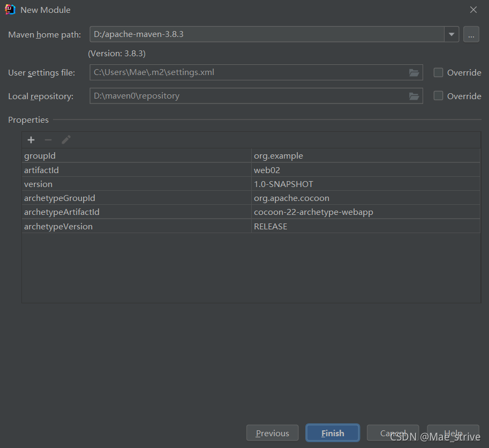Viewport: 489px width, 448px height.
Task: Click the cocoon-22-archetype-webapp value cell
Action: click(366, 212)
